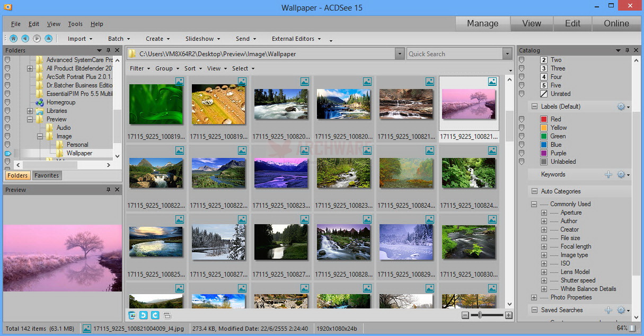Toggle Easy-Select marker next to Purple label
Viewport: 644px width, 336px height.
522,153
